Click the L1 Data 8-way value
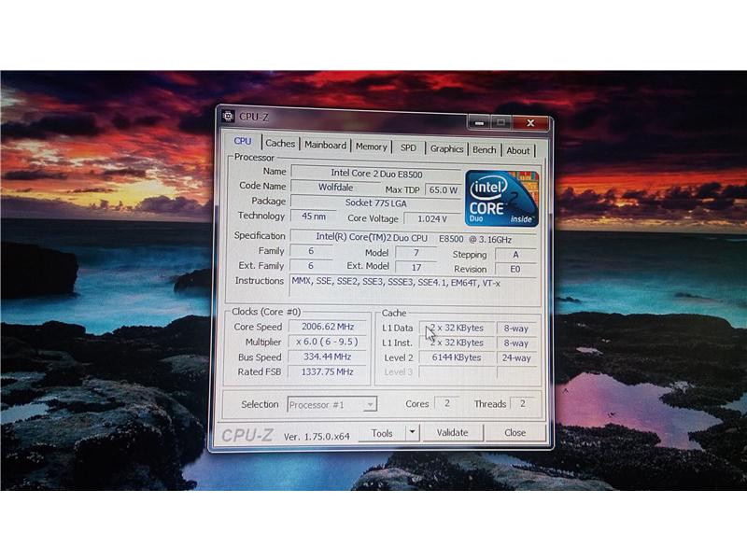747x560 pixels. 516,329
